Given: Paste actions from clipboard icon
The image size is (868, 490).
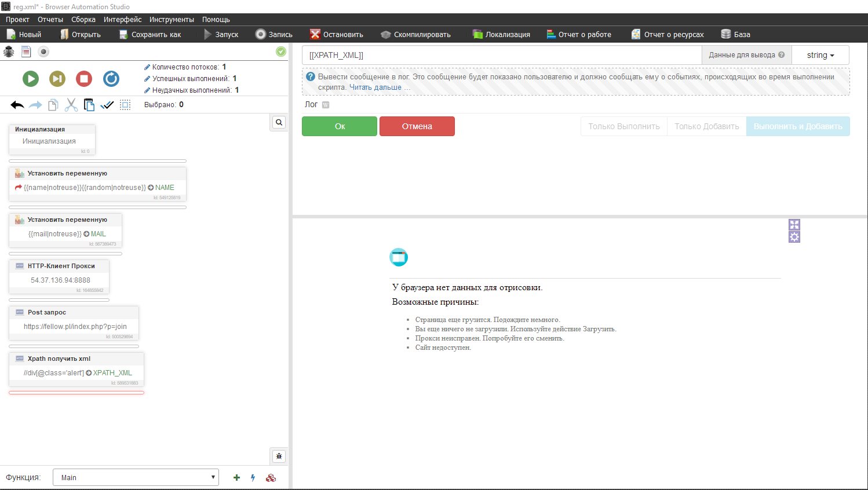Looking at the screenshot, I should pyautogui.click(x=89, y=105).
